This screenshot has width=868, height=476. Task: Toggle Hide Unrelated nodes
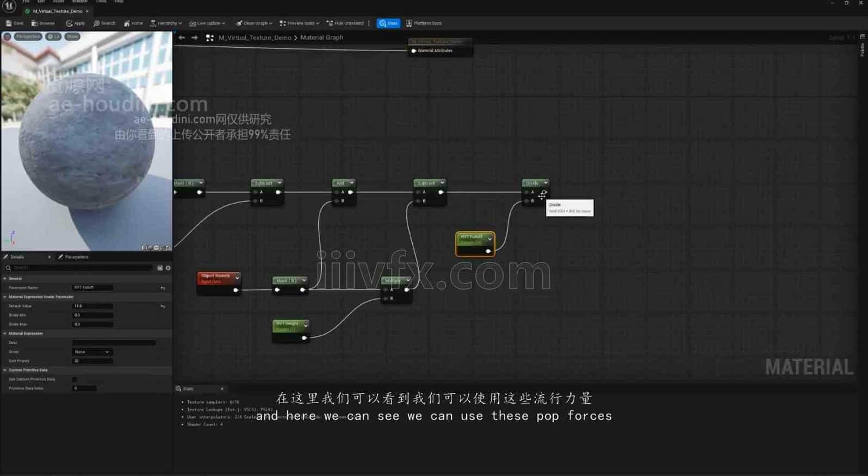345,23
